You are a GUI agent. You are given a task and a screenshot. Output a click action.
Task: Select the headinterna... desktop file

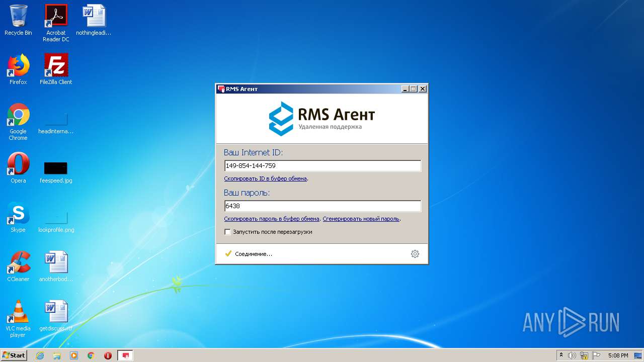coord(56,122)
